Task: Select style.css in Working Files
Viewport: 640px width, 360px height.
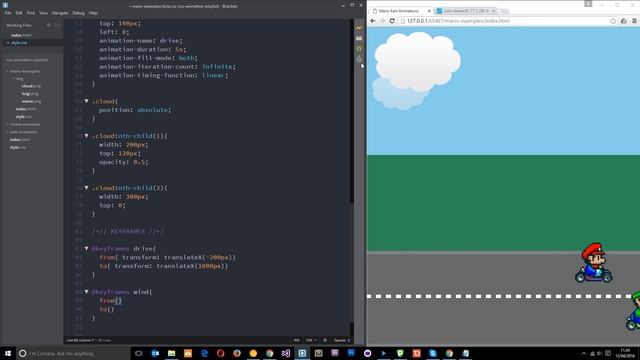Action: (19, 43)
